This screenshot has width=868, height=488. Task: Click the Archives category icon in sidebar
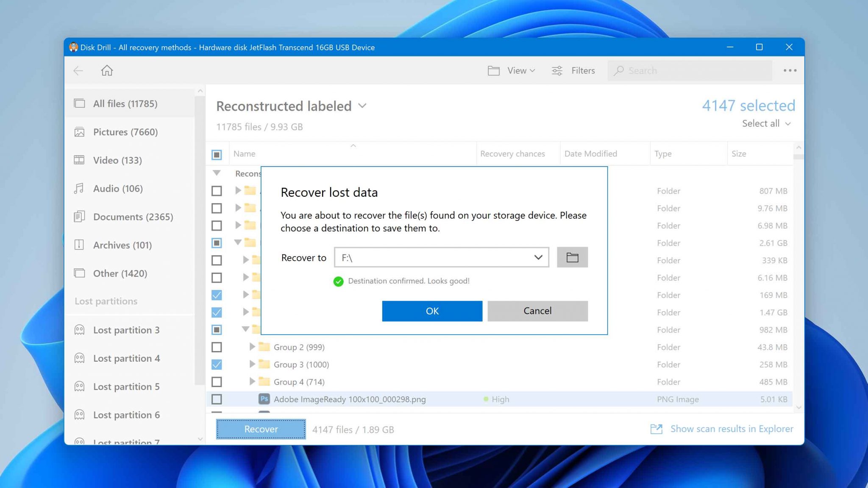[80, 245]
